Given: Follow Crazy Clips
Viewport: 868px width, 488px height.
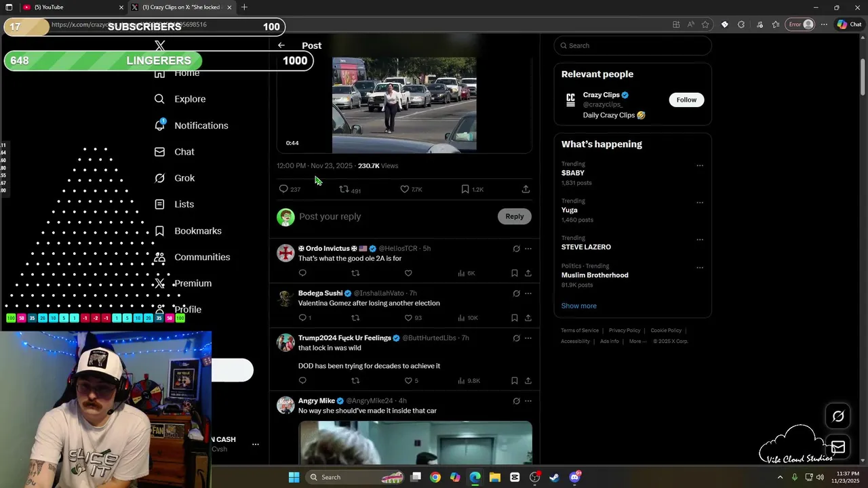Looking at the screenshot, I should [686, 100].
